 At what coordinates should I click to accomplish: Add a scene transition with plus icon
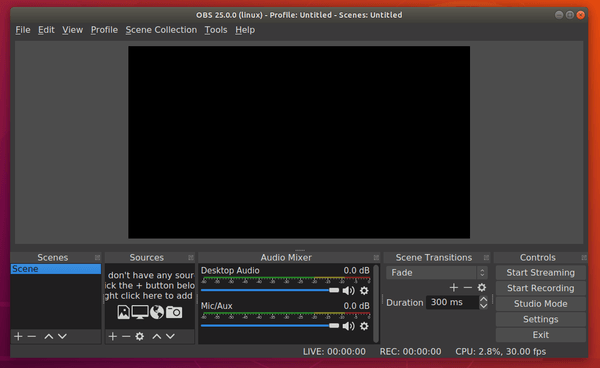coord(454,287)
